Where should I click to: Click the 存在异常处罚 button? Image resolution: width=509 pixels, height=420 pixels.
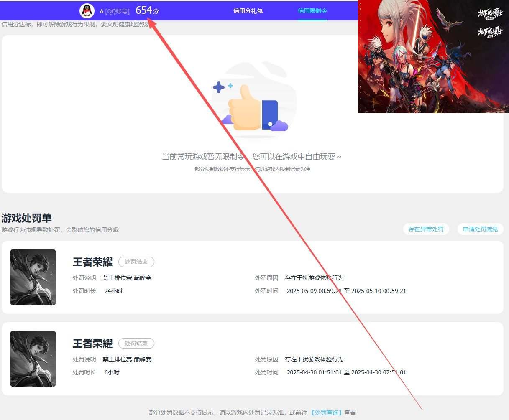(426, 229)
